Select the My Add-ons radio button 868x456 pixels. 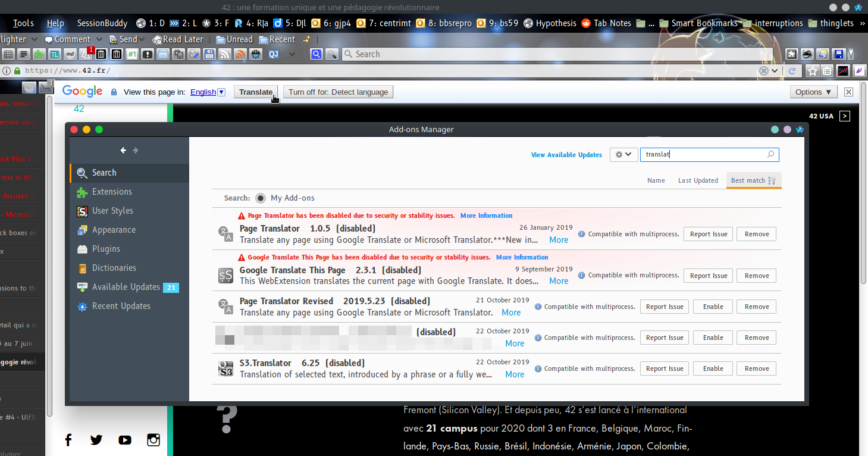click(x=261, y=198)
